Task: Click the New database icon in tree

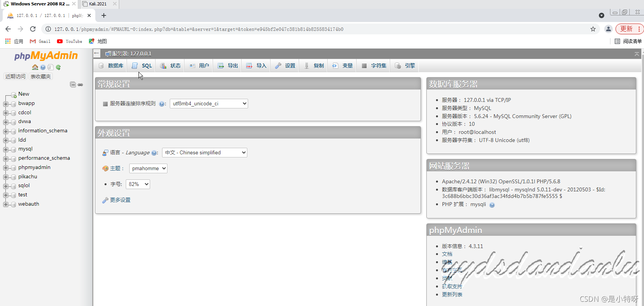Action: pos(14,95)
